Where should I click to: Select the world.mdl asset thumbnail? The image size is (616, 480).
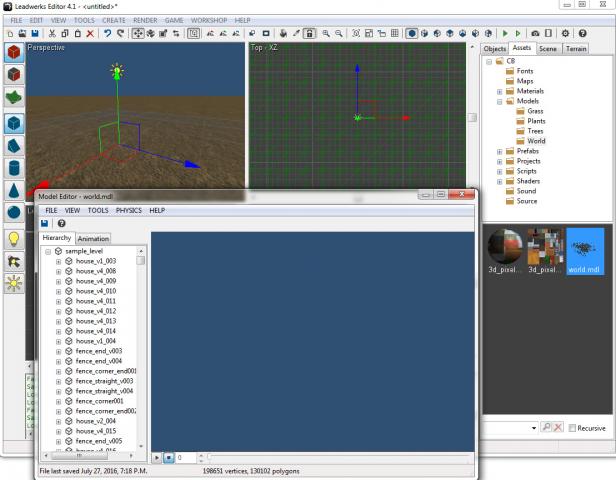point(587,250)
